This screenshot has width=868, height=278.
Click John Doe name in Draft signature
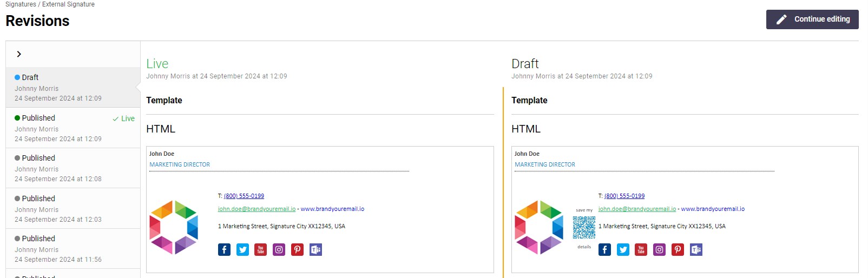tap(527, 154)
